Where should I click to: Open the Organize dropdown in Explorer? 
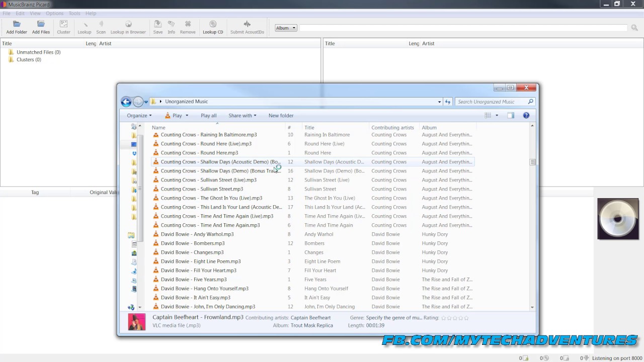tap(139, 116)
